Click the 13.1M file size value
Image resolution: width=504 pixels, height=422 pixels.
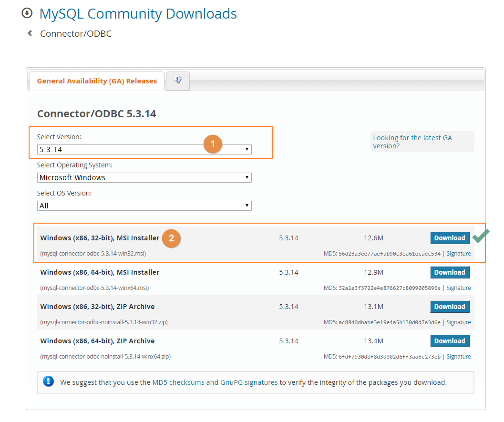point(373,307)
